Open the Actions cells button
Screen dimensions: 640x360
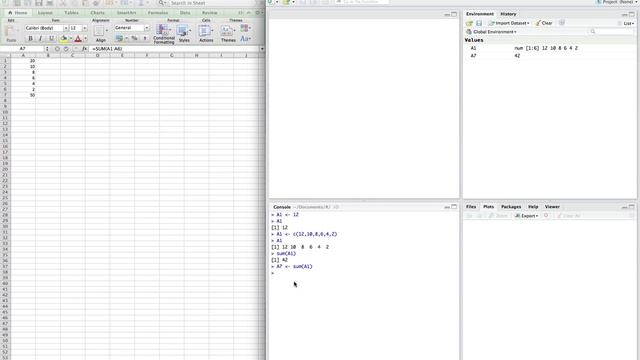click(206, 33)
